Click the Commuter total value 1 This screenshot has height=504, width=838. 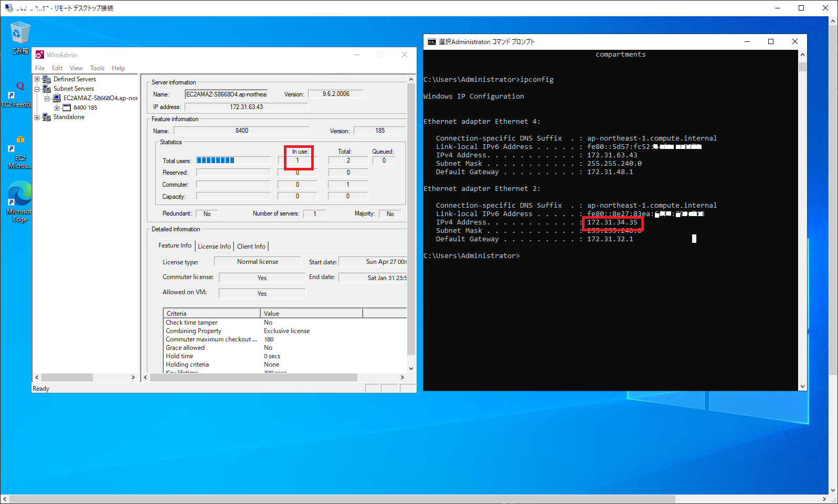click(348, 185)
